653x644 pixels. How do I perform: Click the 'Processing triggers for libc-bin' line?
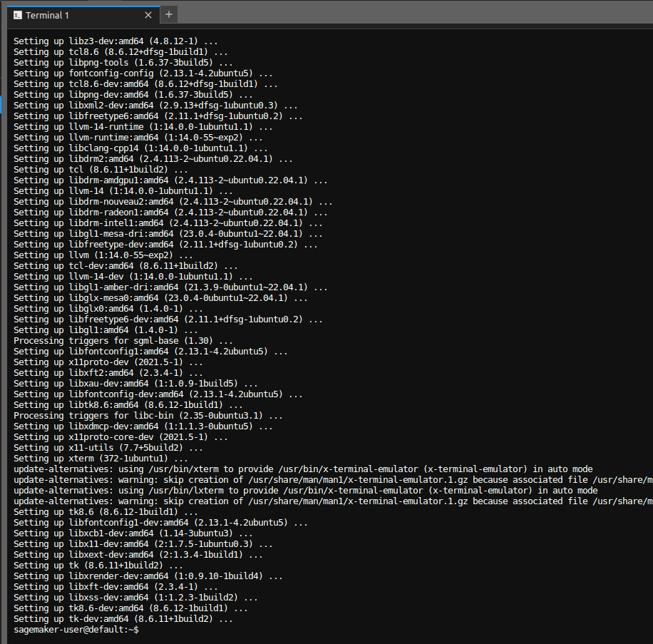point(148,415)
